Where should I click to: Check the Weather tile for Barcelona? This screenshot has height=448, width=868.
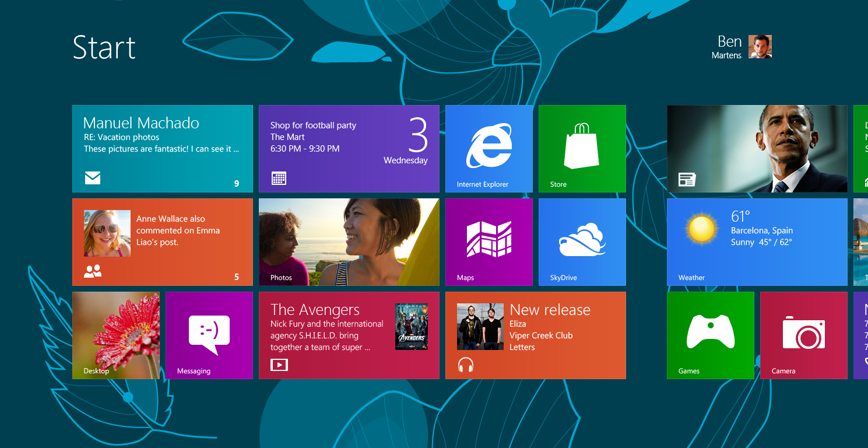click(757, 242)
